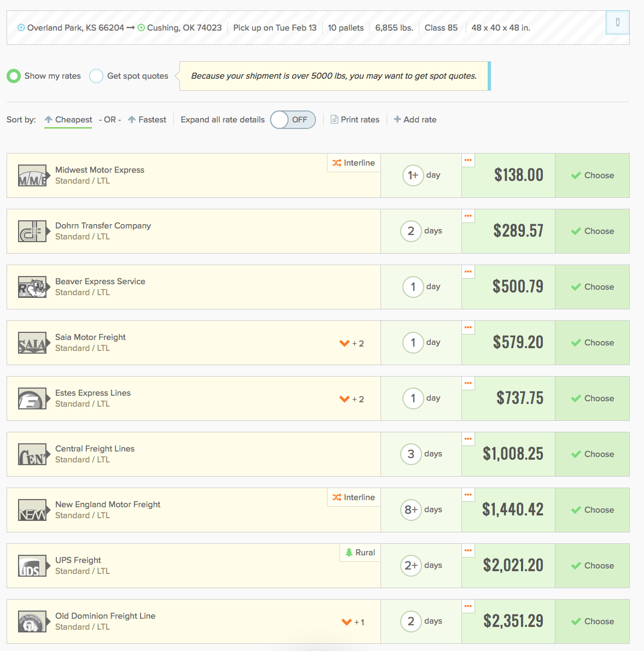This screenshot has height=651, width=644.
Task: Open rate details dots for $138.00 rate
Action: (469, 160)
